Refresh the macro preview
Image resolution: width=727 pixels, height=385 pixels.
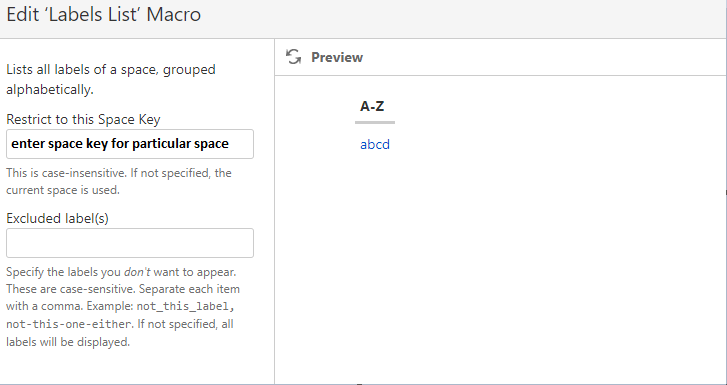coord(293,57)
